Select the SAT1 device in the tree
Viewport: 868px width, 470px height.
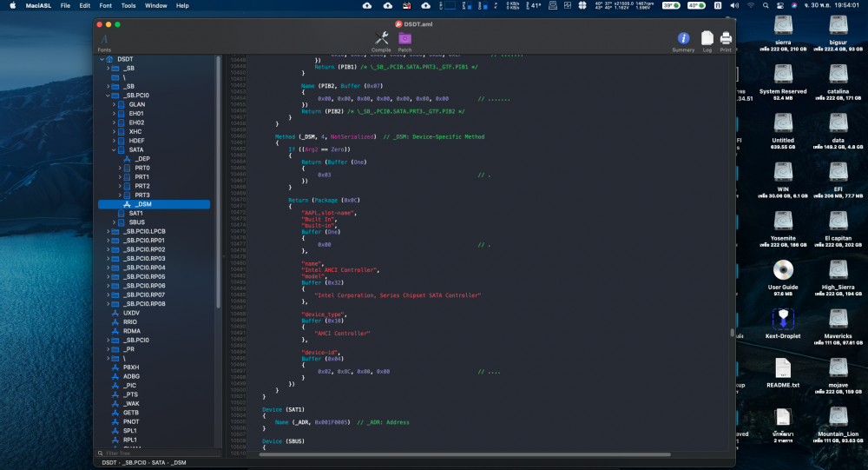click(136, 214)
